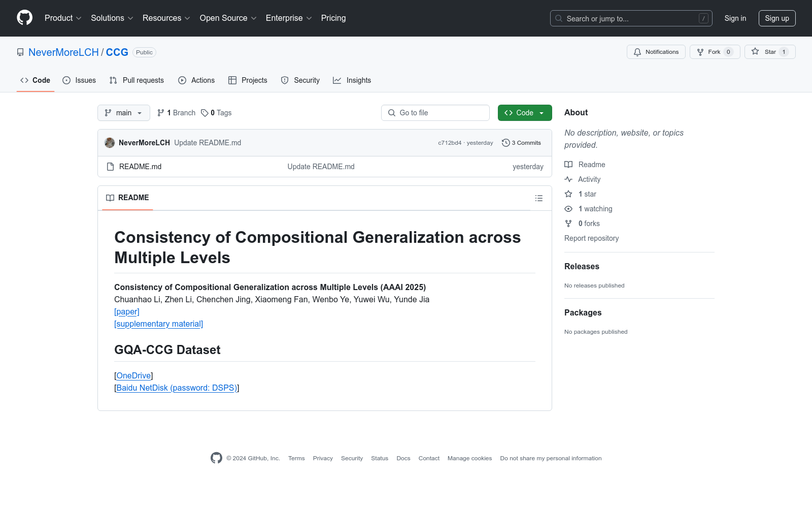This screenshot has width=812, height=508.
Task: Open the footer Status link
Action: coord(380,458)
